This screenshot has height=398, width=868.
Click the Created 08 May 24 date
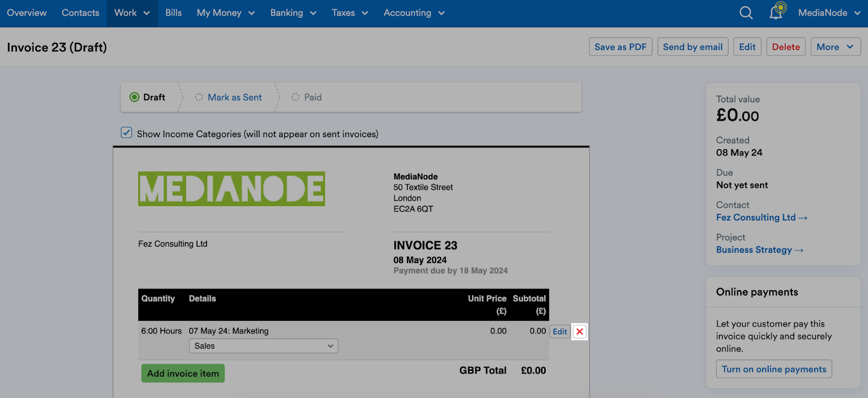point(739,153)
